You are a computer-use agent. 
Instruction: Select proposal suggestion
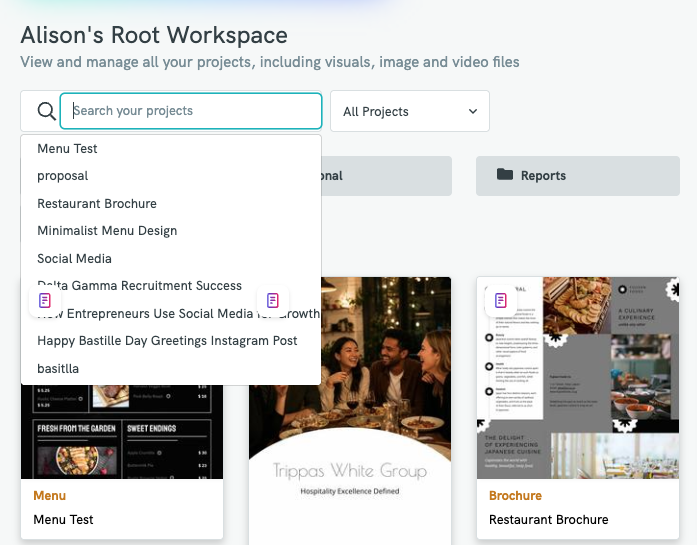click(171, 176)
